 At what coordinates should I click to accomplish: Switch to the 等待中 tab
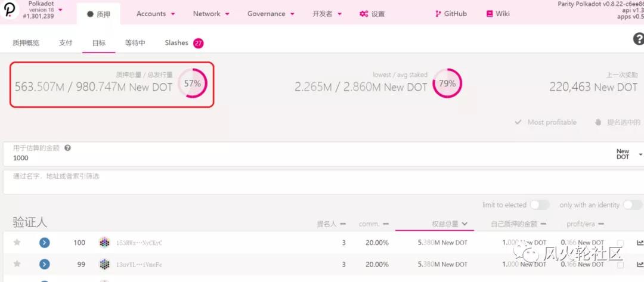point(135,43)
